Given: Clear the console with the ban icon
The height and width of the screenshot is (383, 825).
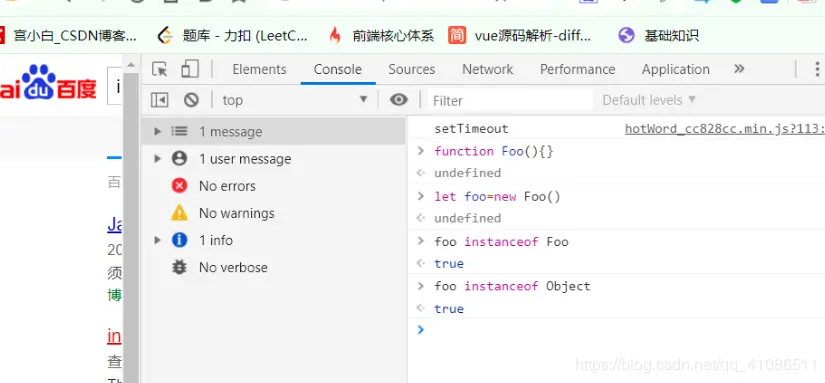Looking at the screenshot, I should [x=191, y=99].
